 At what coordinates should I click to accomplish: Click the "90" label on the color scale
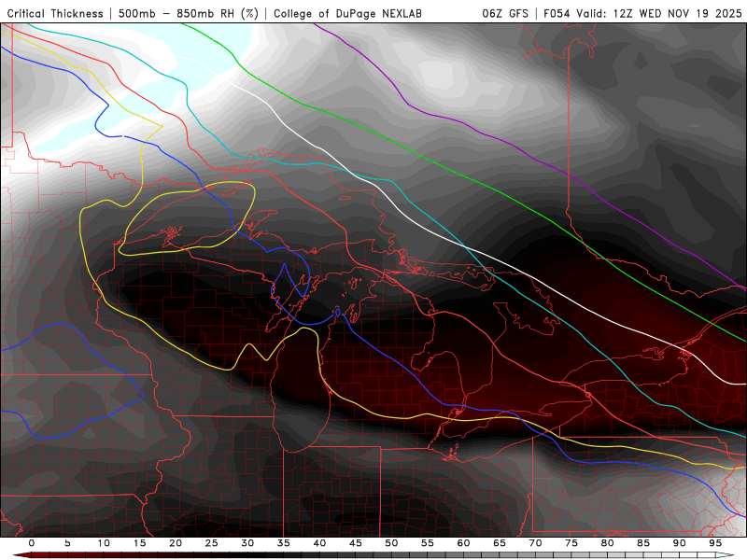[679, 543]
